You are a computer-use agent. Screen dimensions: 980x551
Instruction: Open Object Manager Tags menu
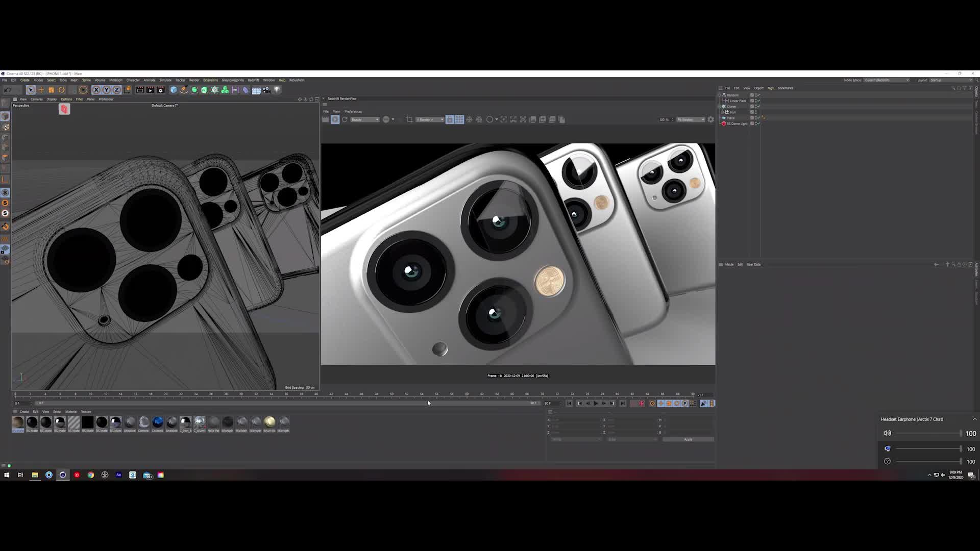[x=770, y=88]
